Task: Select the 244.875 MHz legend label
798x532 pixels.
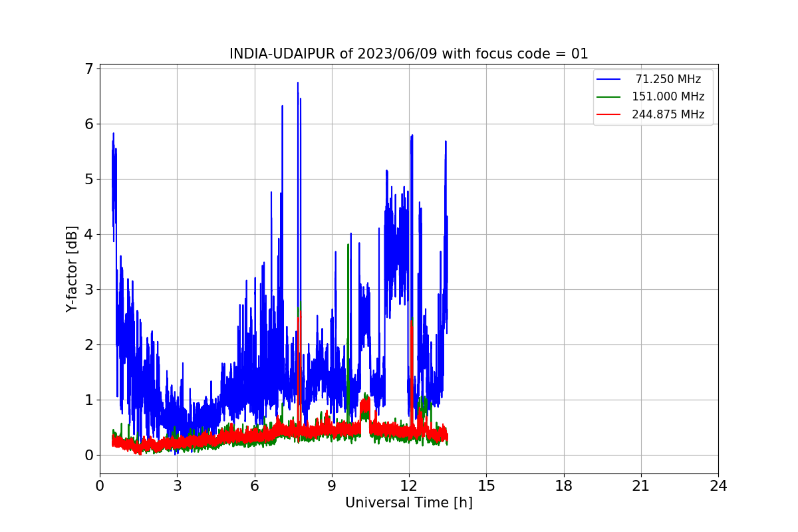Action: [668, 114]
